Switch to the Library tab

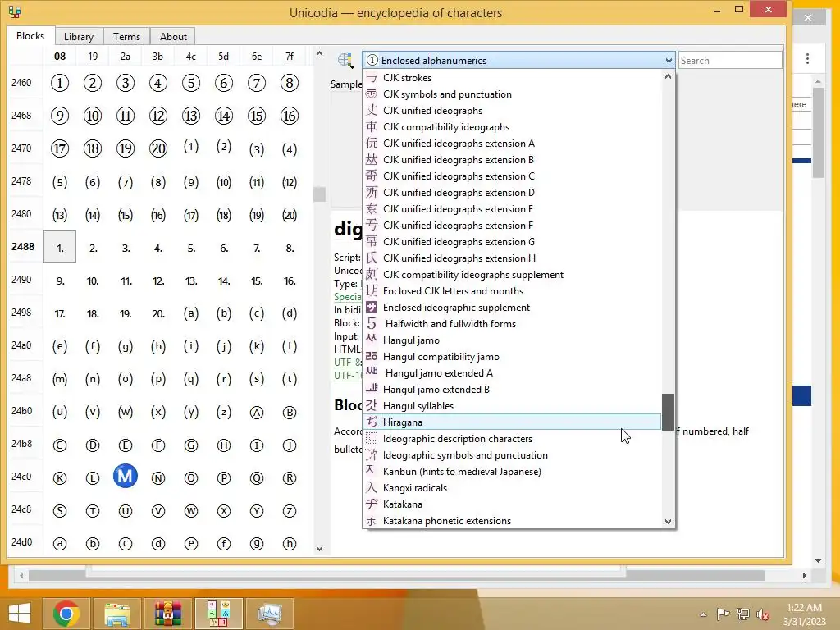coord(79,36)
